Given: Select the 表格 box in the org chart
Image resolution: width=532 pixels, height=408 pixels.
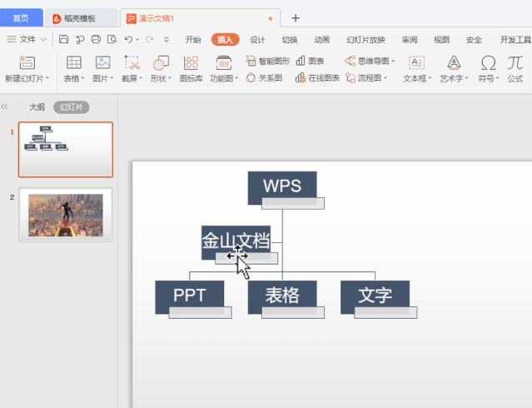Looking at the screenshot, I should (x=282, y=295).
